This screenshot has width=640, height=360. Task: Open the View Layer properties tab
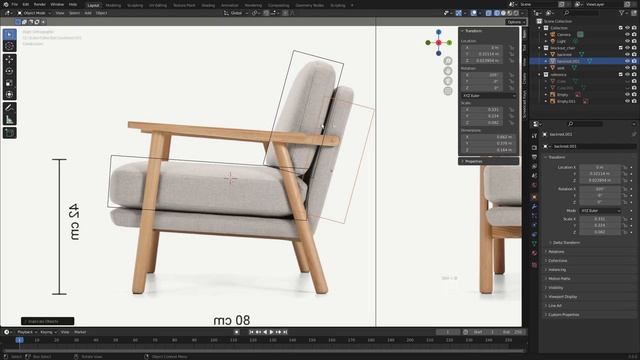click(534, 167)
